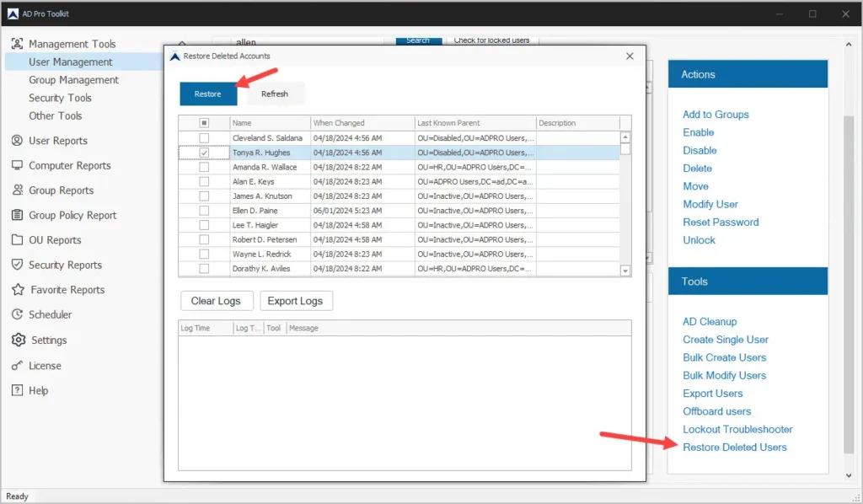Click the Modify User link
This screenshot has height=504, width=863.
click(x=710, y=204)
